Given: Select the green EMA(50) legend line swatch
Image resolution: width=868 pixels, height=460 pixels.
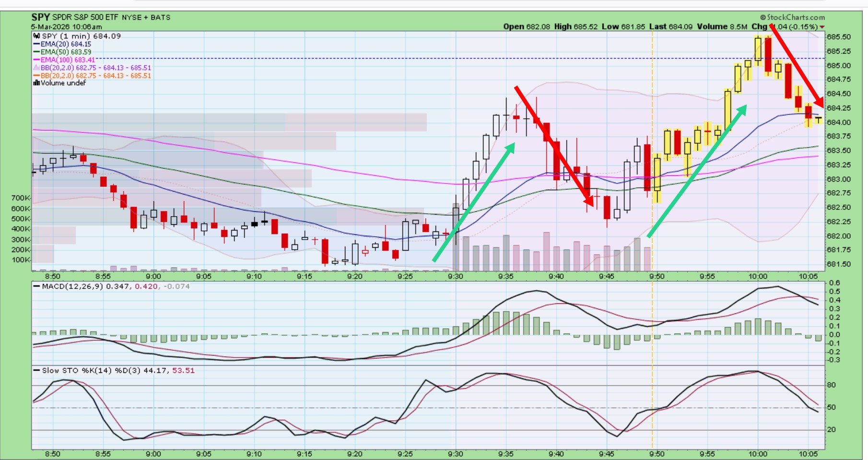Looking at the screenshot, I should (36, 52).
